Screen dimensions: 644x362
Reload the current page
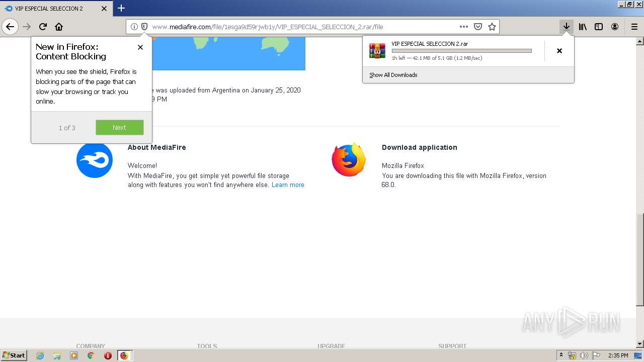(x=43, y=27)
